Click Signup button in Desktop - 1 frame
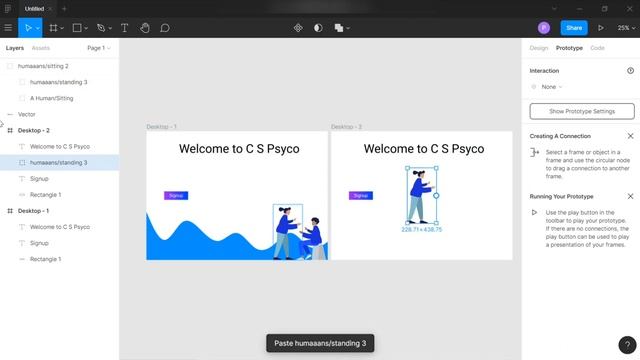640x360 pixels. pyautogui.click(x=176, y=196)
